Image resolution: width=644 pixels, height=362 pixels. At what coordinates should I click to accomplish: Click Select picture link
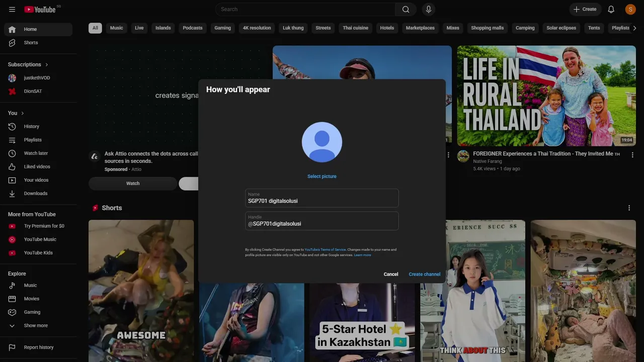322,176
